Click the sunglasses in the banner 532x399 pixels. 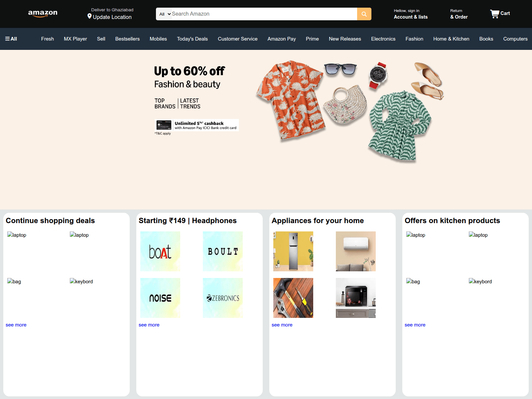coord(340,69)
